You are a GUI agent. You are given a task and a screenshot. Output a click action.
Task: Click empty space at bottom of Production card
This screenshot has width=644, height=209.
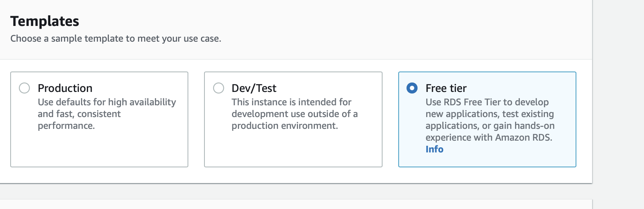(x=99, y=151)
